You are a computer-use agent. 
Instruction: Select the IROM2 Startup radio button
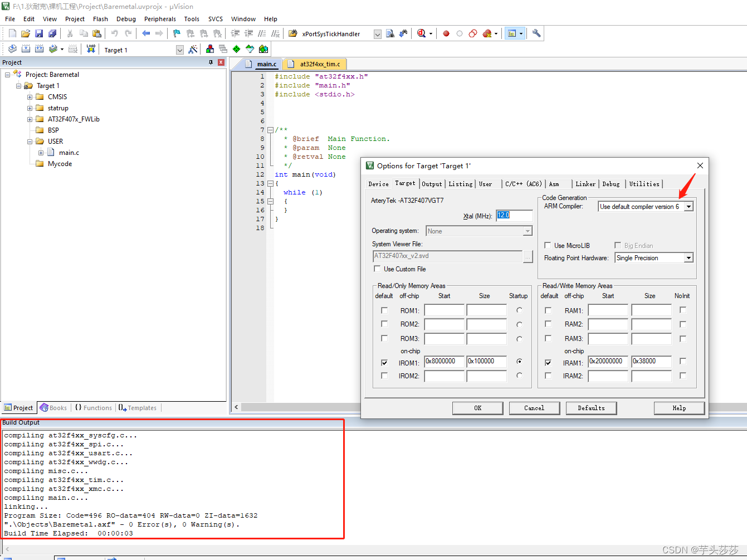click(519, 376)
